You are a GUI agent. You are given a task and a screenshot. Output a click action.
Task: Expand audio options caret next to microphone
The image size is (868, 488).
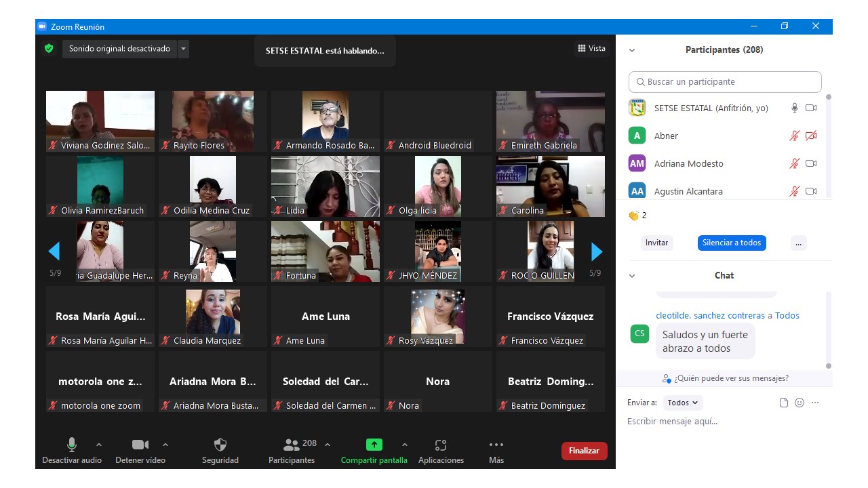tap(99, 445)
